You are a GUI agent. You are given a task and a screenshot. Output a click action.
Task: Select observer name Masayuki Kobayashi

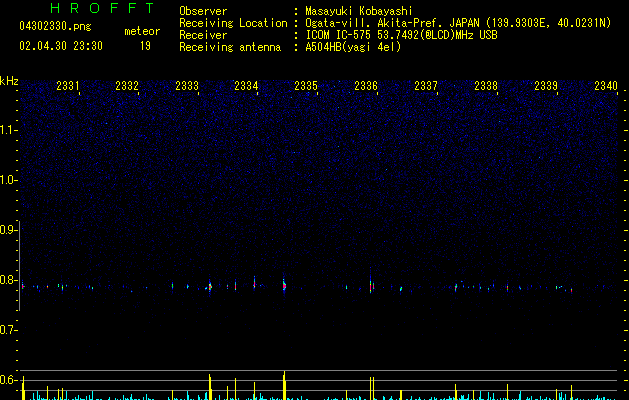click(359, 11)
